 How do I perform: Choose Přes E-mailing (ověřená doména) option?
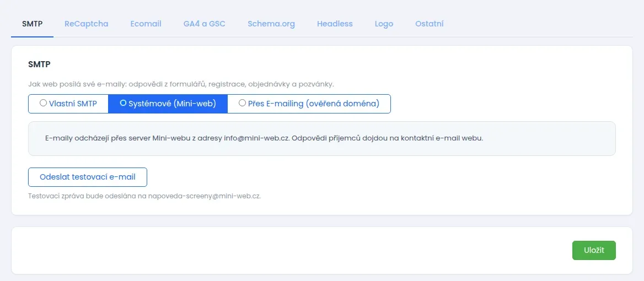tap(309, 104)
